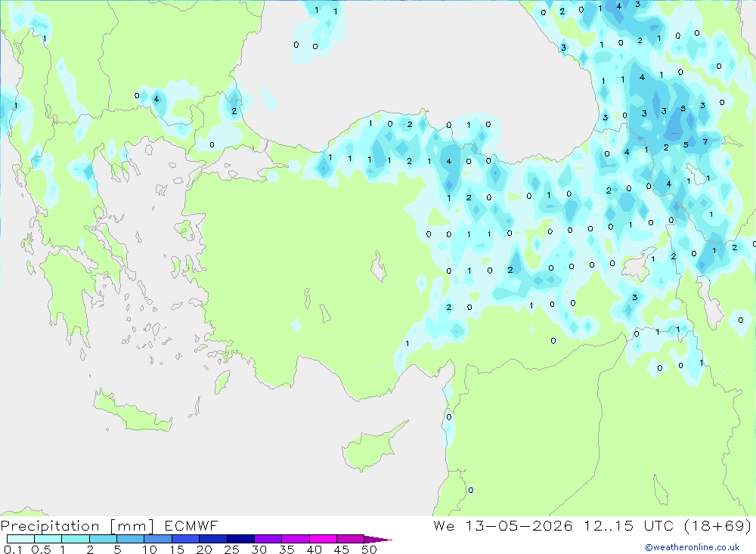756x554 pixels.
Task: Select the 20–25 mm dark blue legend swatch
Action: [212, 539]
